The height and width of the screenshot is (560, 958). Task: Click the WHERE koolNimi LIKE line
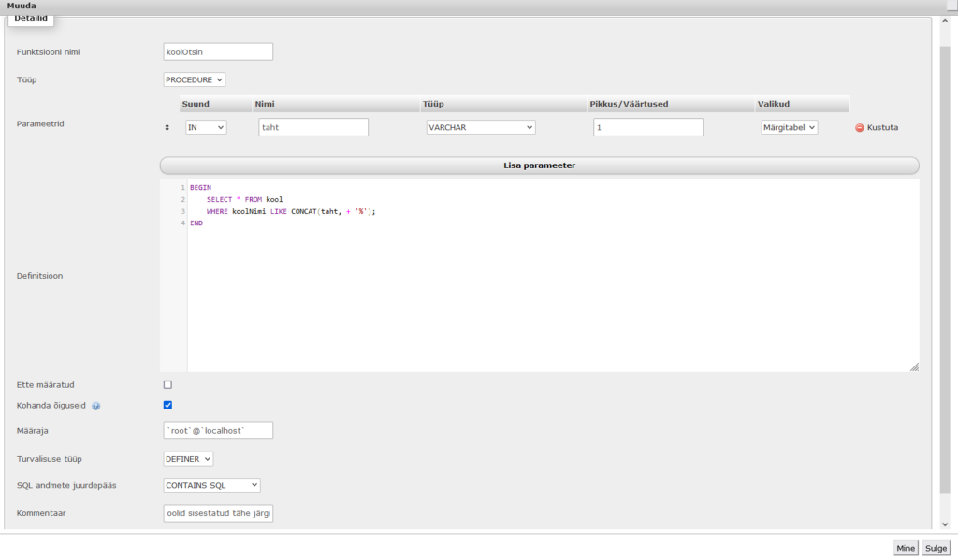(x=291, y=212)
